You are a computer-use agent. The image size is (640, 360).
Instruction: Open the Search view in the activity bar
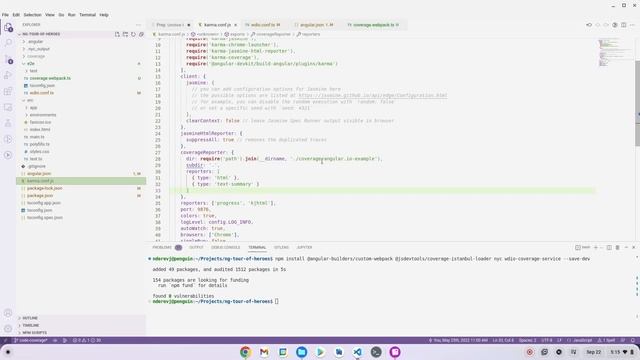point(8,43)
